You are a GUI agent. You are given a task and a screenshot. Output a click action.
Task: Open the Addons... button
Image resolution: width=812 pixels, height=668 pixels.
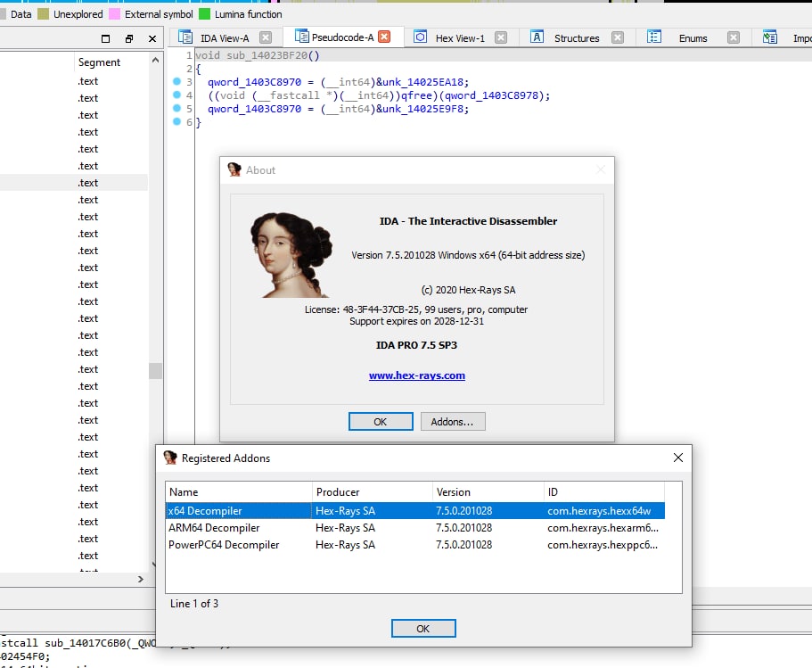(x=453, y=421)
